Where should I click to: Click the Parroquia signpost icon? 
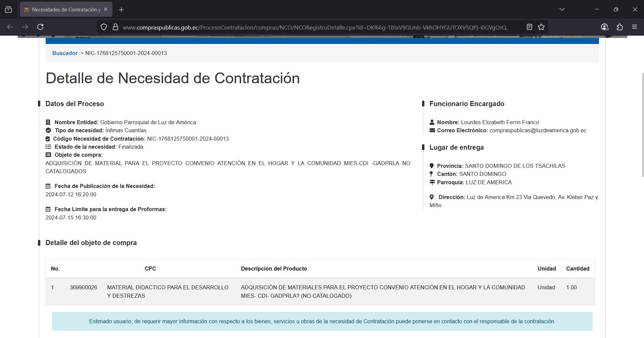(432, 182)
